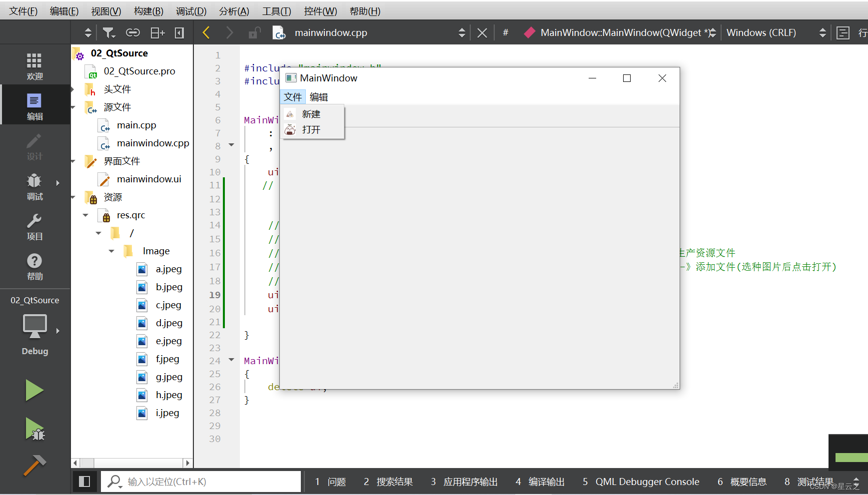This screenshot has height=495, width=868.
Task: Open the 2 搜索结果 output pane
Action: click(388, 482)
